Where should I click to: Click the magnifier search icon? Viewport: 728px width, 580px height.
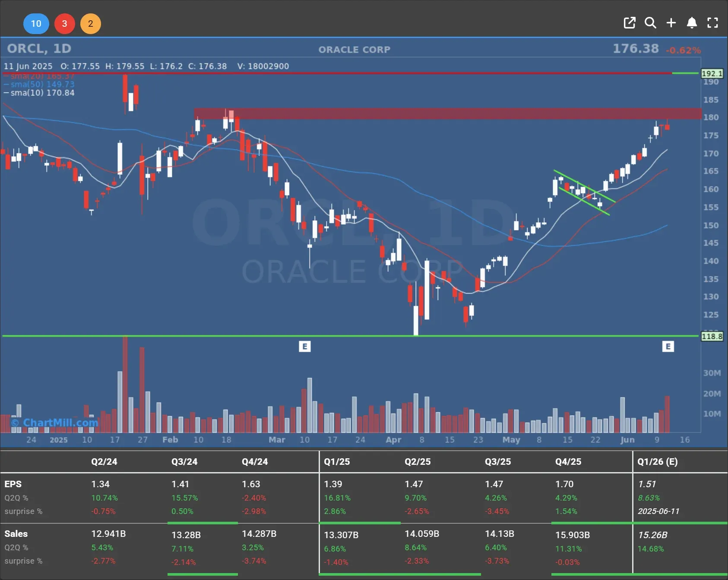click(x=650, y=23)
